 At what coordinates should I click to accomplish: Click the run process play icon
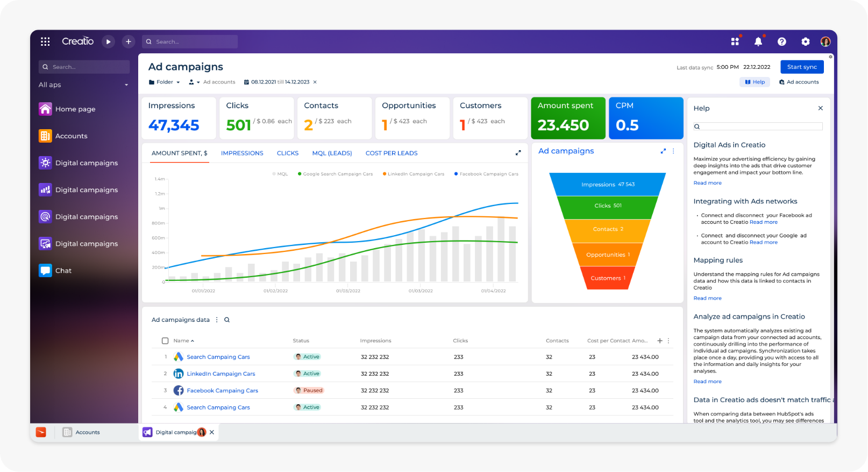108,41
